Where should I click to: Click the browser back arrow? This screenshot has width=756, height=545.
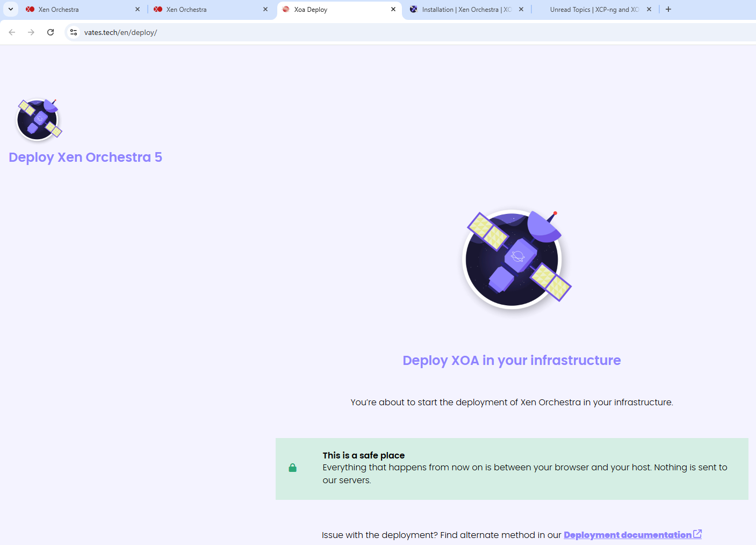pyautogui.click(x=12, y=32)
